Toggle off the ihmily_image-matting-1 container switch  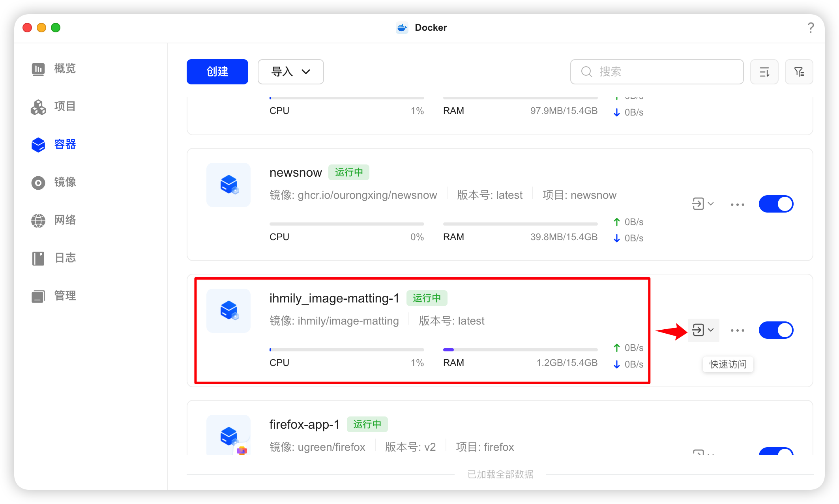point(776,330)
